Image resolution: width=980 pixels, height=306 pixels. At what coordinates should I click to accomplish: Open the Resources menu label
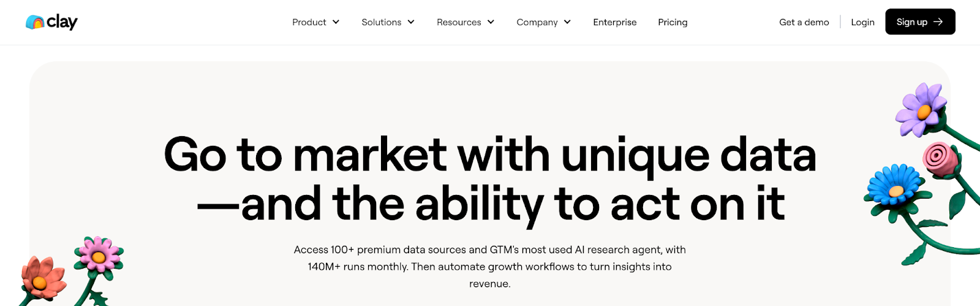(459, 22)
